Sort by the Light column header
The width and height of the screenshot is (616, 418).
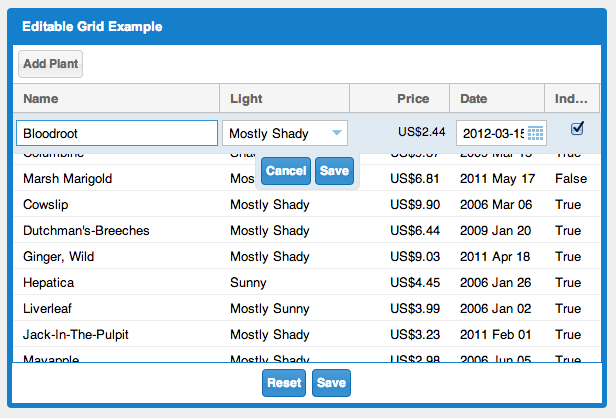tap(284, 99)
